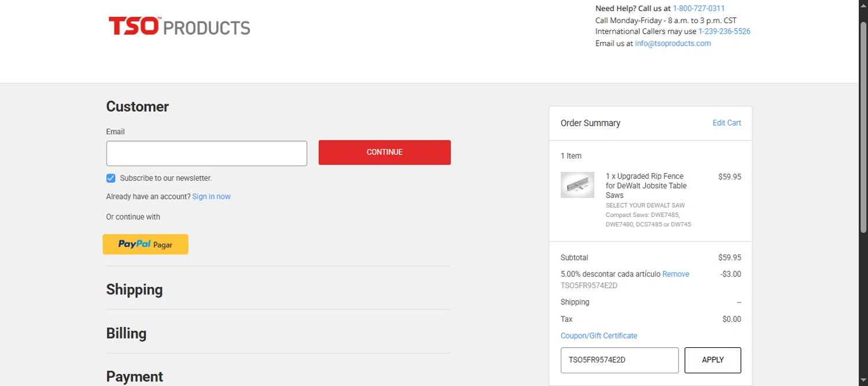
Task: Click the TSO Products logo
Action: tap(179, 27)
